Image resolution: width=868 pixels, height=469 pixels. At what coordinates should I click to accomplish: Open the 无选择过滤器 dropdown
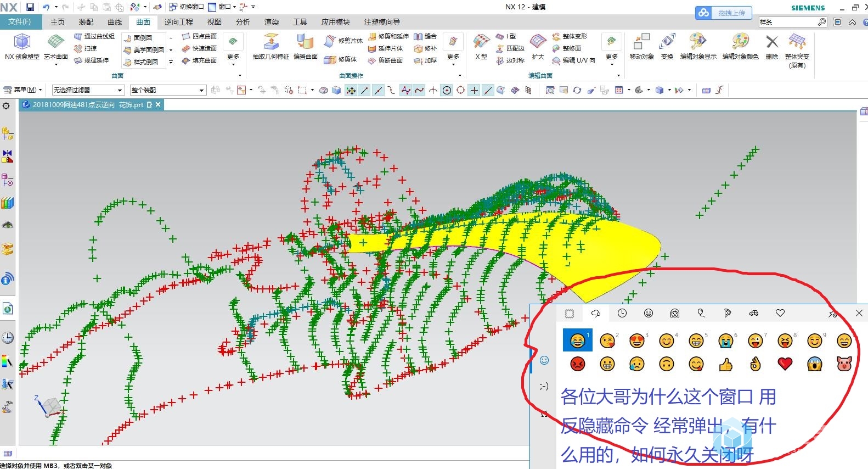click(x=88, y=90)
